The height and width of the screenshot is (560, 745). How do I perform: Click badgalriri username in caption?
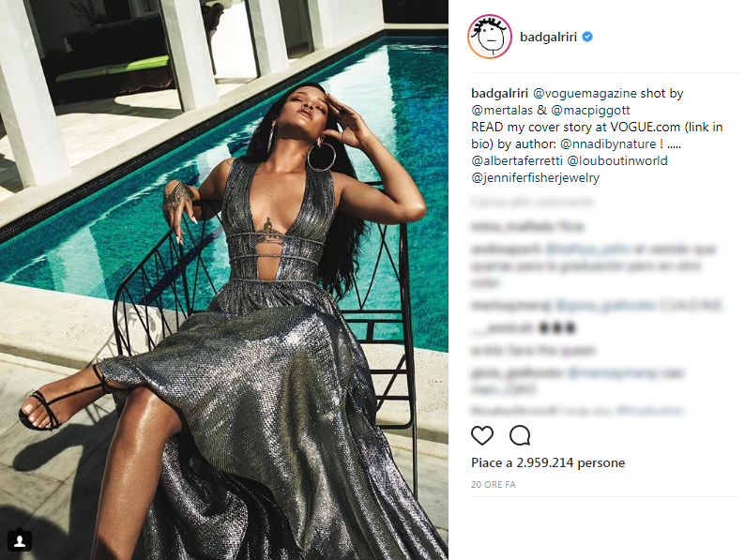[499, 93]
